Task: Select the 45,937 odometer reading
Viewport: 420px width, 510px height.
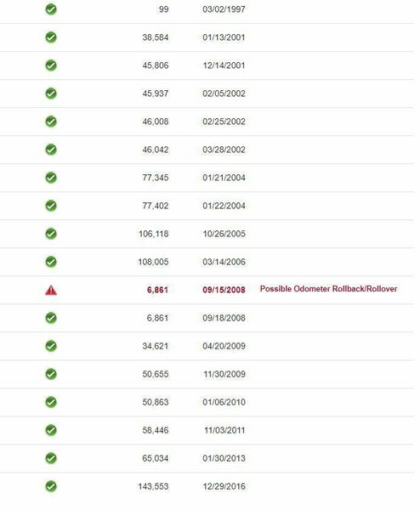Action: pos(156,93)
